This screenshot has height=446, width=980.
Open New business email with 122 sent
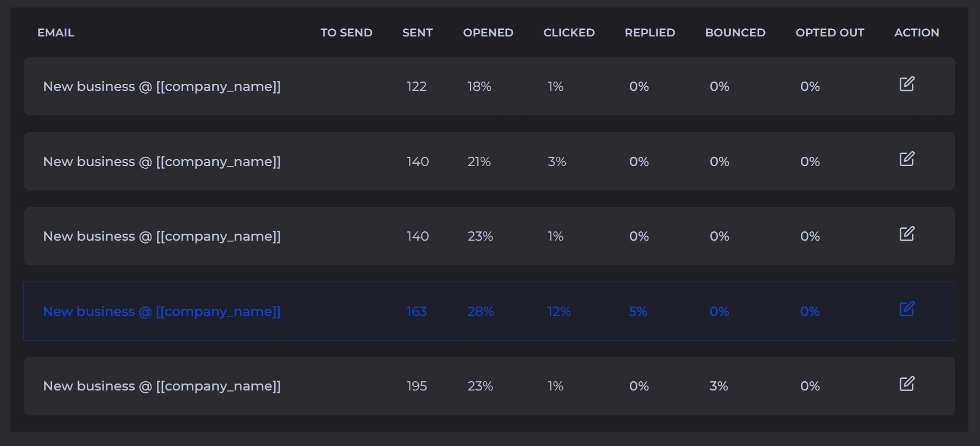click(162, 86)
